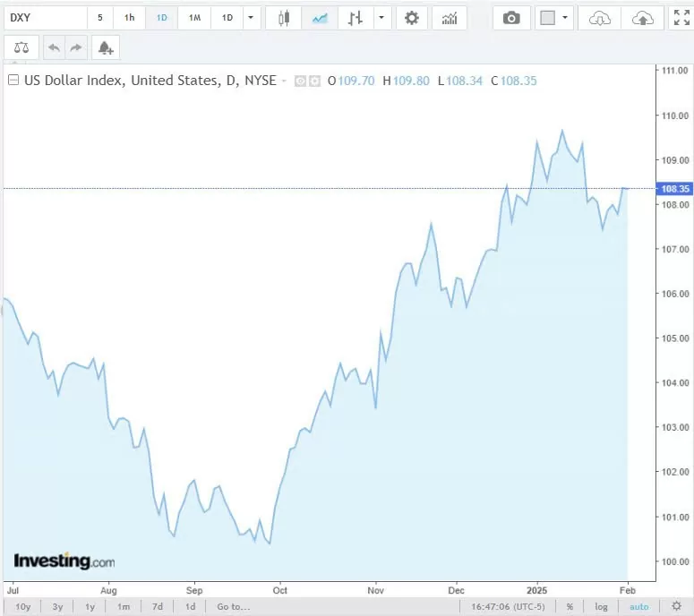
Task: Click the US Dollar Index title
Action: pyautogui.click(x=150, y=81)
